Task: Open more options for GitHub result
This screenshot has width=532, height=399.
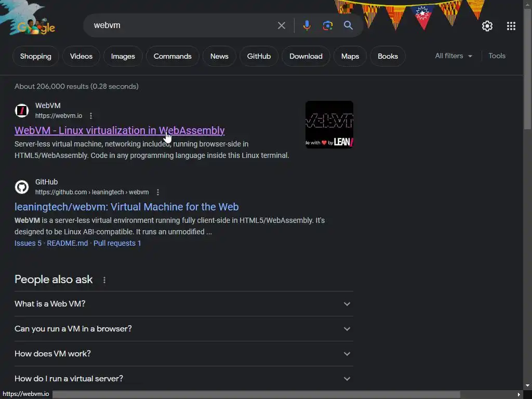Action: click(x=158, y=192)
